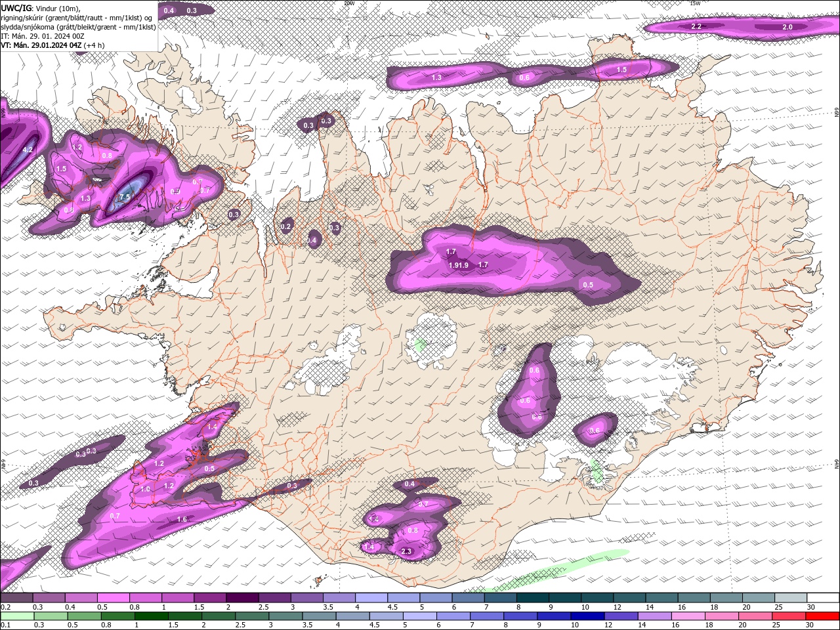The height and width of the screenshot is (630, 840).
Task: Click the "rigning/skúrir (grænt/blátt/rautt" legend description line
Action: [77, 18]
